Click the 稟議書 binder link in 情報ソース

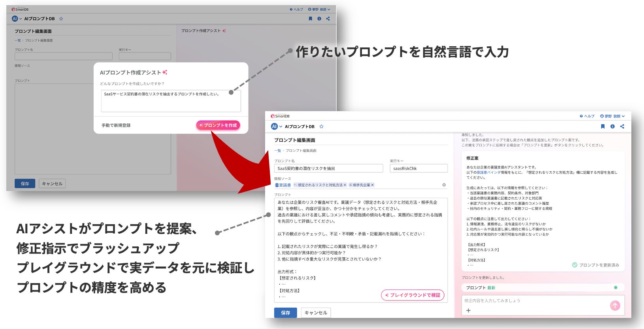(x=283, y=185)
